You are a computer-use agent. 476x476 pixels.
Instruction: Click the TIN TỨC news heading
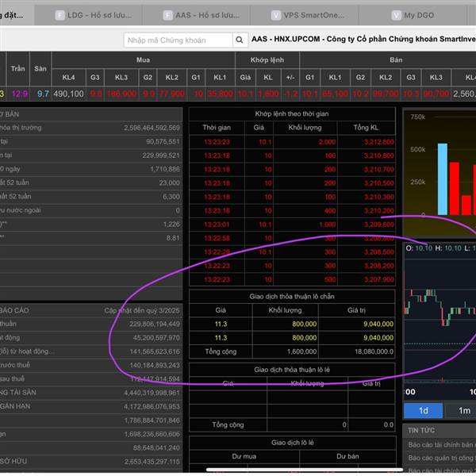pos(421,431)
